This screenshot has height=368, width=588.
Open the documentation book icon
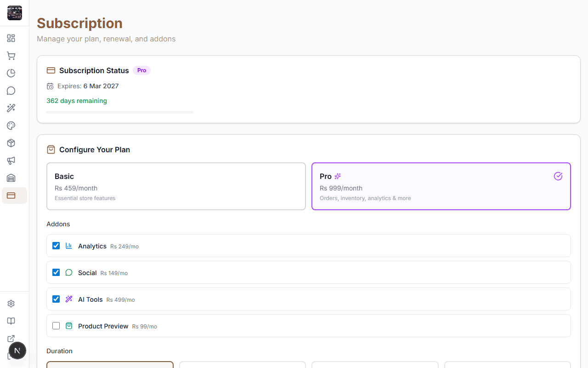coord(11,321)
